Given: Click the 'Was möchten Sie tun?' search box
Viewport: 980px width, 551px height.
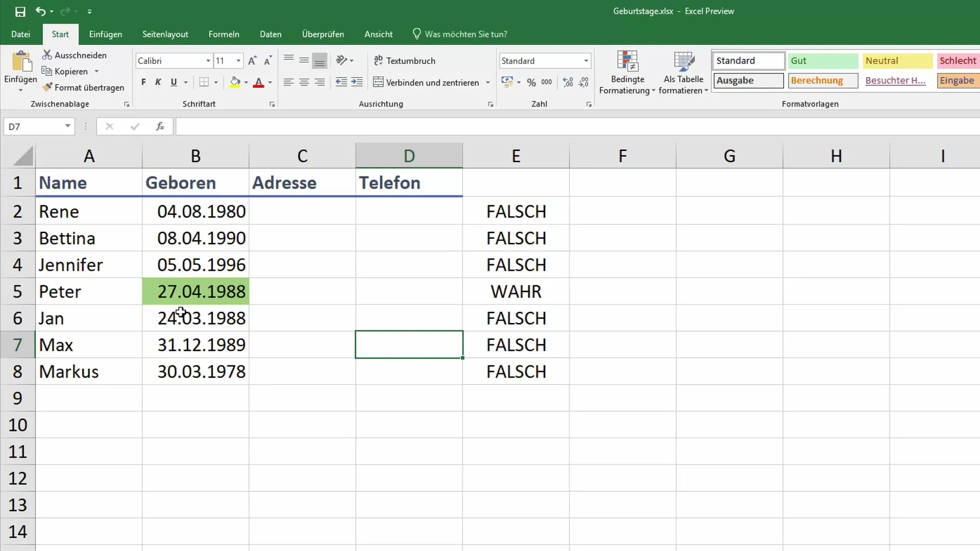Looking at the screenshot, I should coord(460,34).
